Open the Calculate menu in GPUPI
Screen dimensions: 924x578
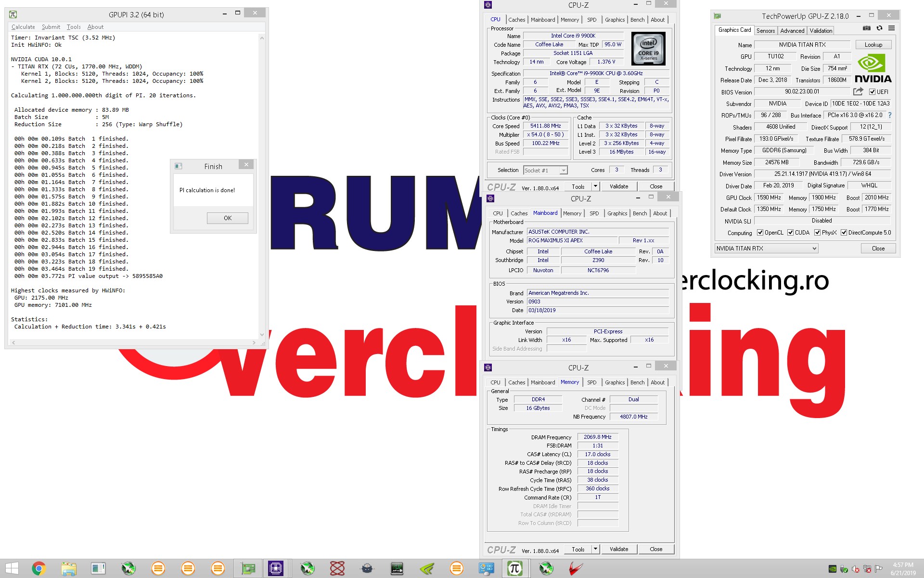[x=23, y=27]
